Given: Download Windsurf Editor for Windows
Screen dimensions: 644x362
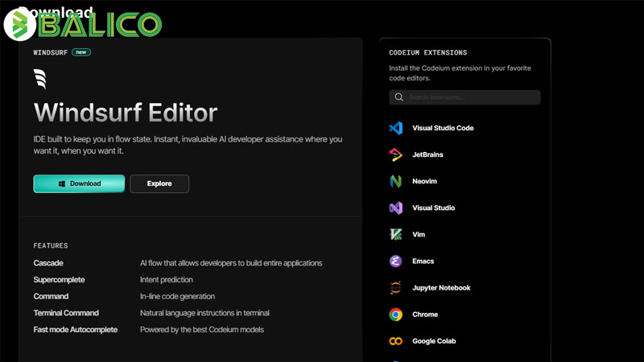Looking at the screenshot, I should [x=79, y=183].
